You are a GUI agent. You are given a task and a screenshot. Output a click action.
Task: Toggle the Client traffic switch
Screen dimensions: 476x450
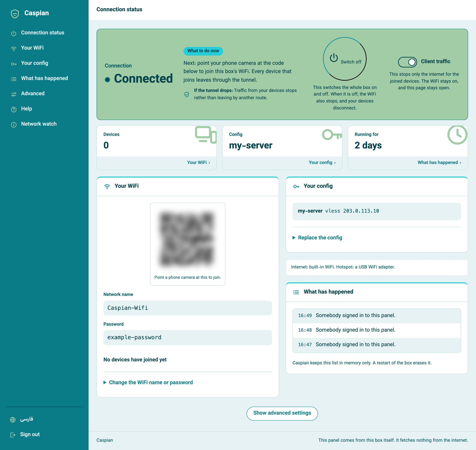pos(407,62)
